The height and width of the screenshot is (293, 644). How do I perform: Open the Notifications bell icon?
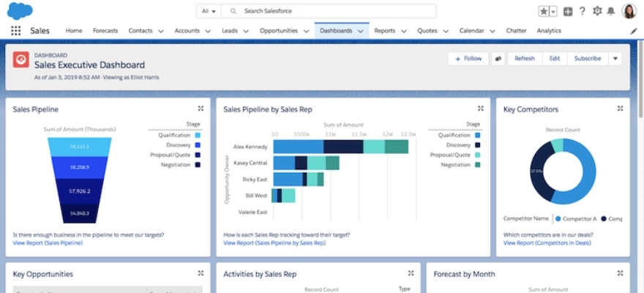611,11
